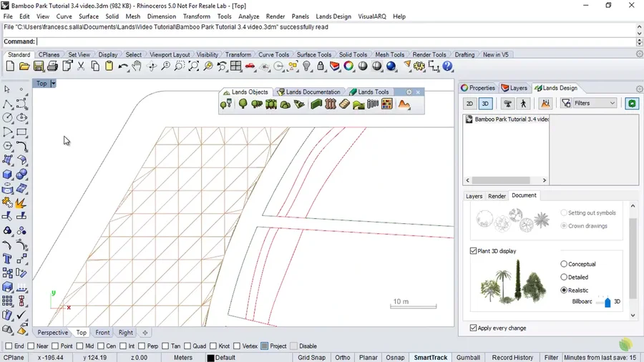Click the car-shaped icon in Standard toolbar
The height and width of the screenshot is (362, 644).
coord(250,66)
